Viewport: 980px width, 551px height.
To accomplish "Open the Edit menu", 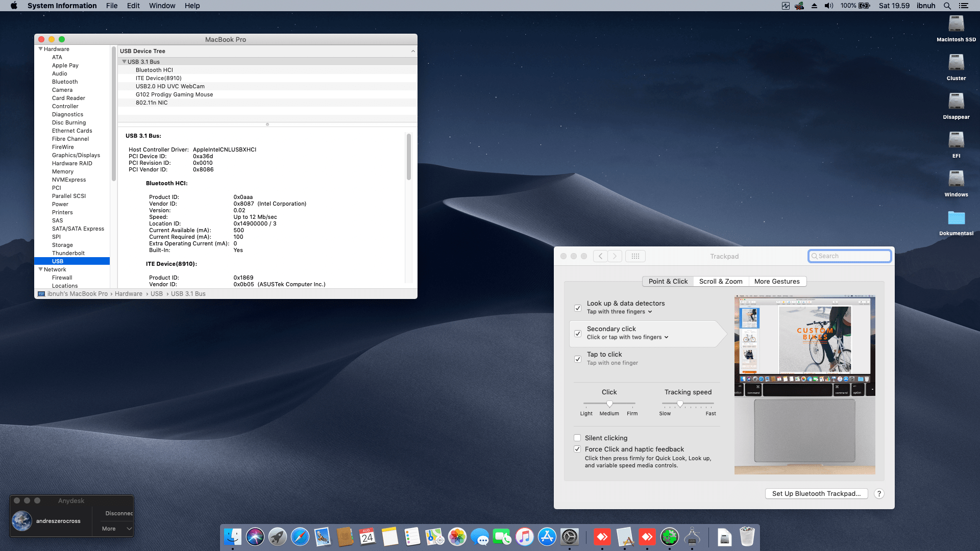I will tap(133, 6).
